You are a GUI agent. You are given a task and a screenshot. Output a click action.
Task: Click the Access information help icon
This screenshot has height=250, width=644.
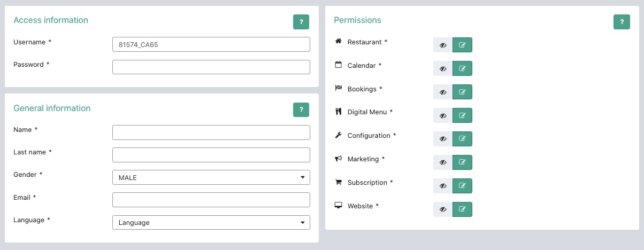pos(301,22)
